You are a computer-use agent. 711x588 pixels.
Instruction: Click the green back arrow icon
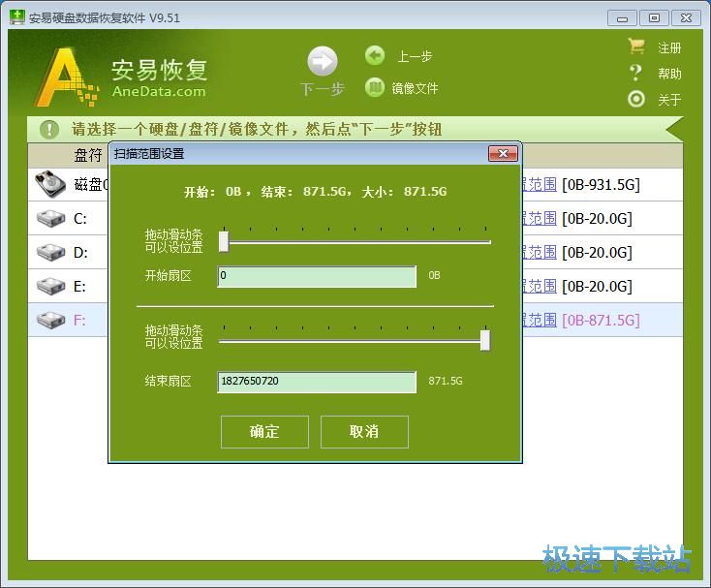[x=375, y=56]
